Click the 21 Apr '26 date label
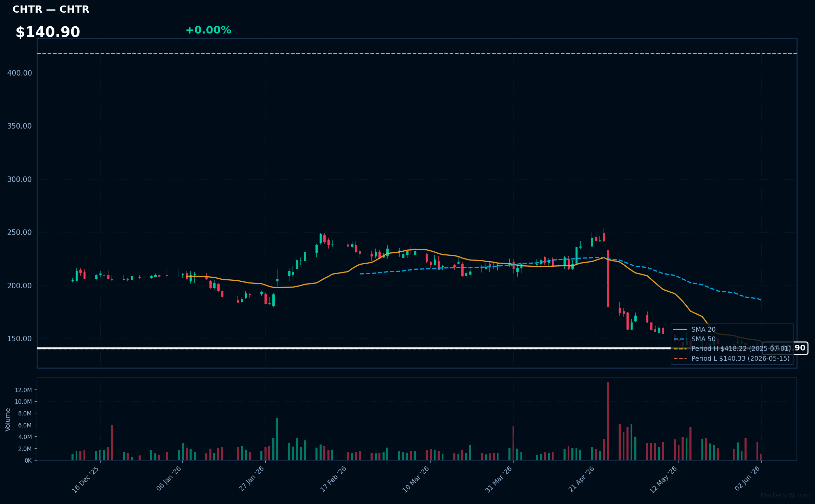Image resolution: width=815 pixels, height=504 pixels. point(582,479)
